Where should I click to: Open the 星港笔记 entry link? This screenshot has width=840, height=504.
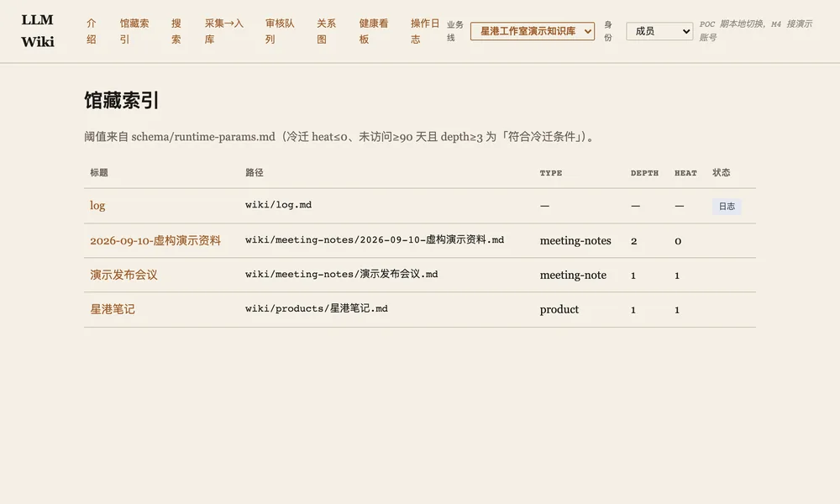coord(113,309)
